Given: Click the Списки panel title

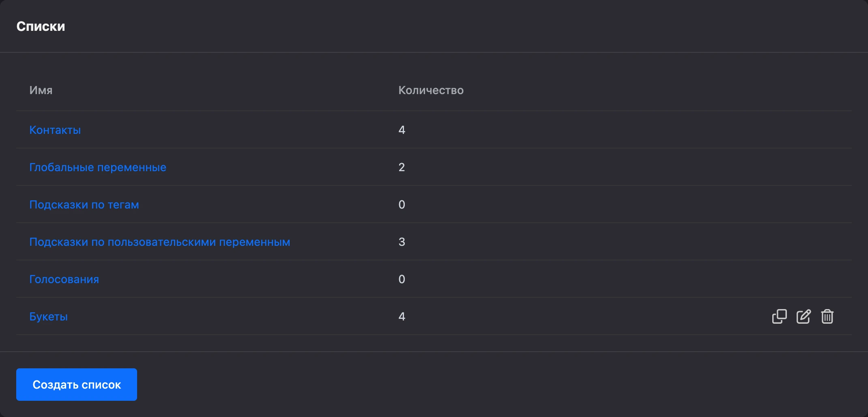Looking at the screenshot, I should tap(41, 26).
